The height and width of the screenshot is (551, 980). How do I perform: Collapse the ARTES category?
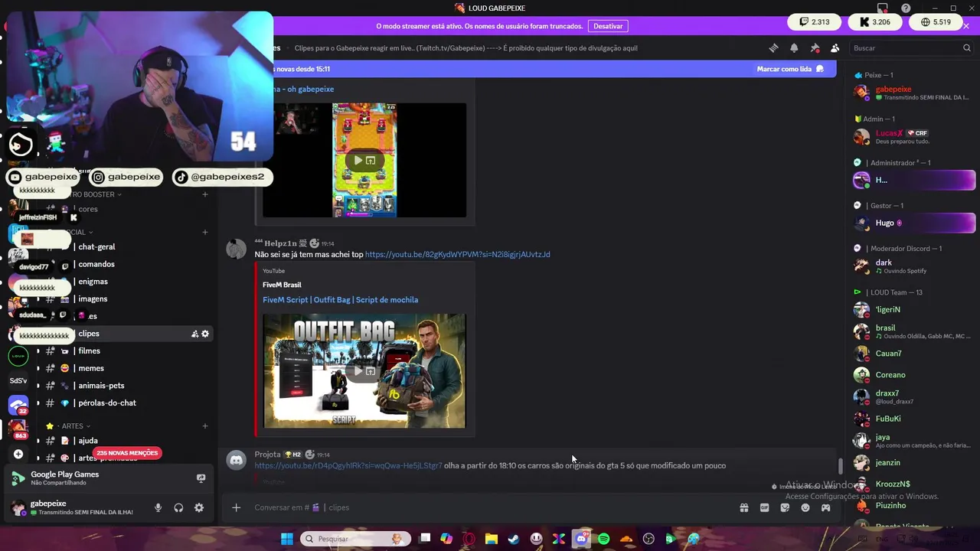[x=72, y=426]
